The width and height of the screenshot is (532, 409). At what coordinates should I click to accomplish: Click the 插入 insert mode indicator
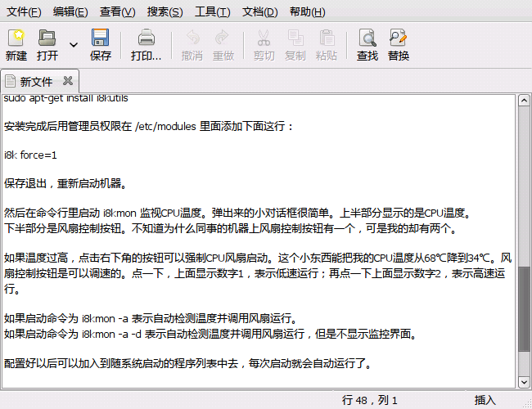tap(485, 400)
